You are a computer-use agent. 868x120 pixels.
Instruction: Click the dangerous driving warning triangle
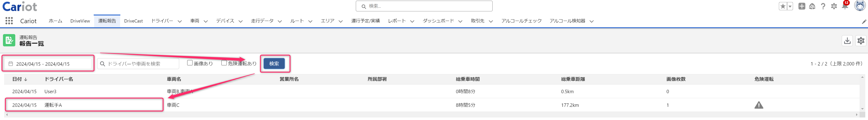coord(759,105)
